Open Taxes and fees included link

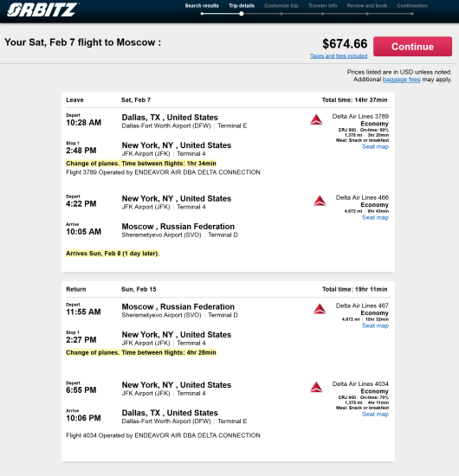coord(339,56)
